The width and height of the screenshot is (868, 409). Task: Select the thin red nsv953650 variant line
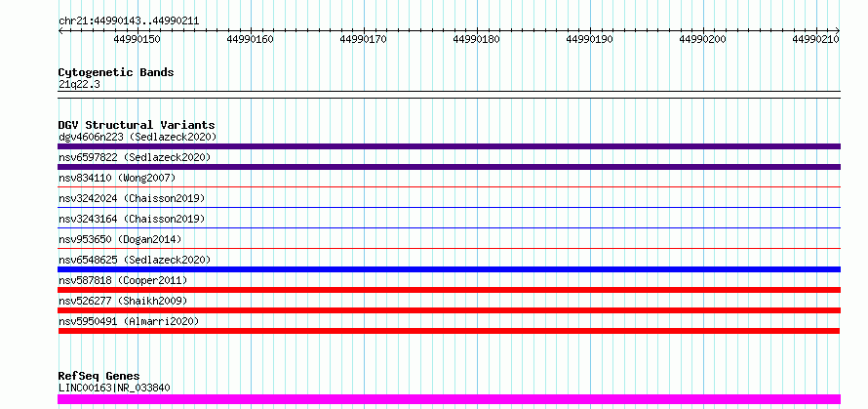449,249
